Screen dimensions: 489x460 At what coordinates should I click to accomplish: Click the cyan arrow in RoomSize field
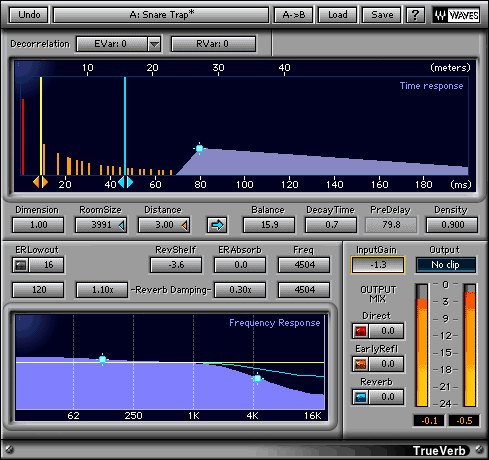pos(122,226)
